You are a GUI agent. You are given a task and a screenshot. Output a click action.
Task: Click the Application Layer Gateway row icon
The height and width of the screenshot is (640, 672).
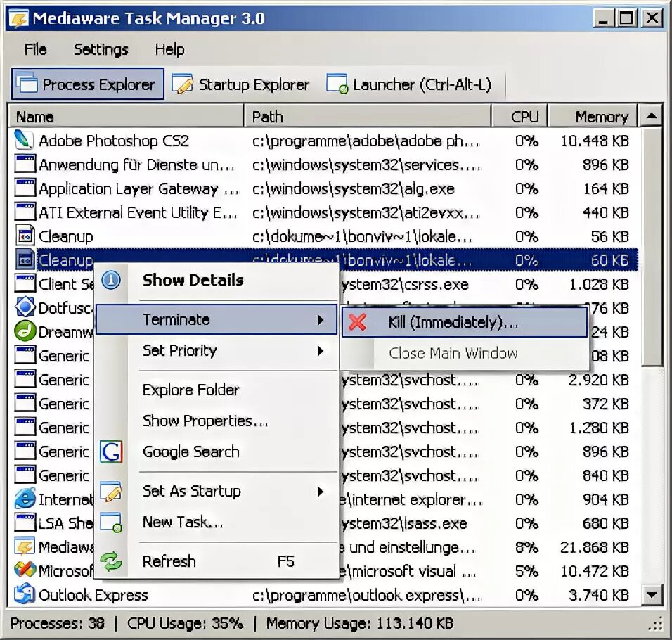pyautogui.click(x=25, y=188)
